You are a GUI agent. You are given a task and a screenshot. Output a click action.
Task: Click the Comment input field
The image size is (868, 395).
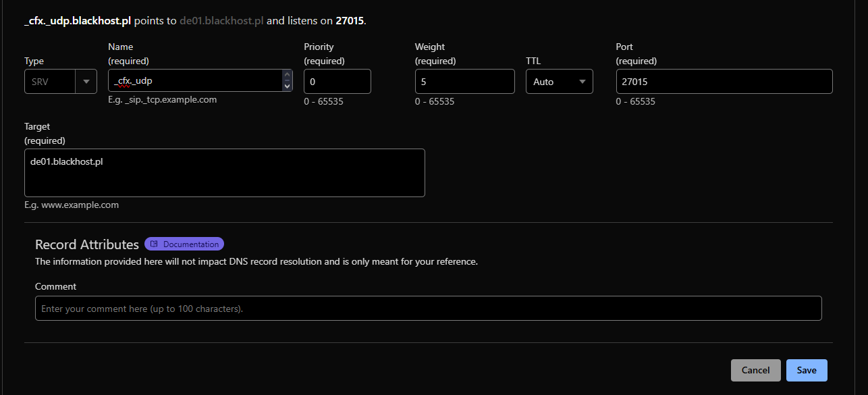tap(429, 308)
